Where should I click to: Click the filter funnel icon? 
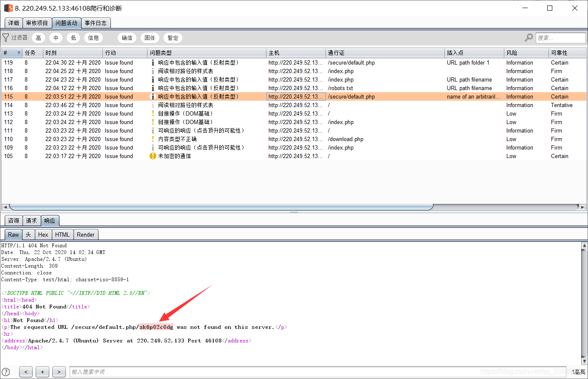(x=6, y=38)
